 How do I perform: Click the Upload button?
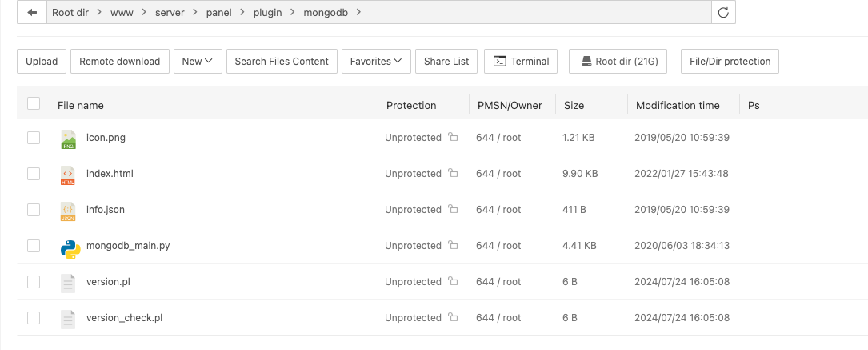(42, 62)
